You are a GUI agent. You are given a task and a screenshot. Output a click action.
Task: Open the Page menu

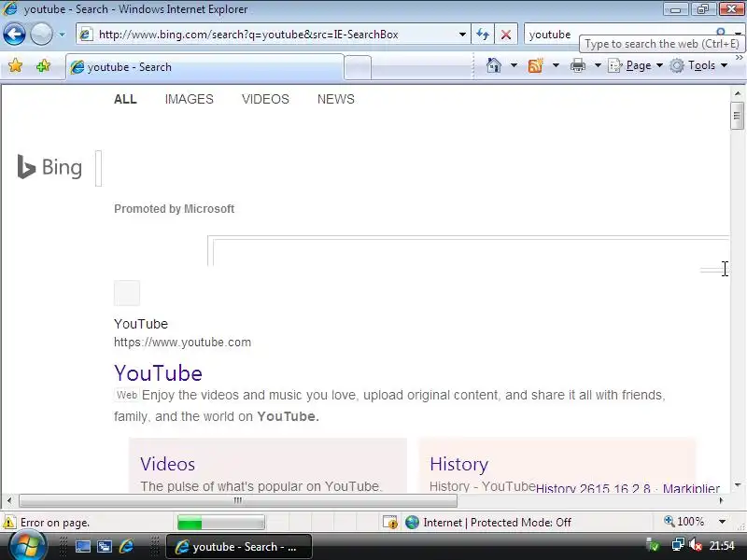636,65
